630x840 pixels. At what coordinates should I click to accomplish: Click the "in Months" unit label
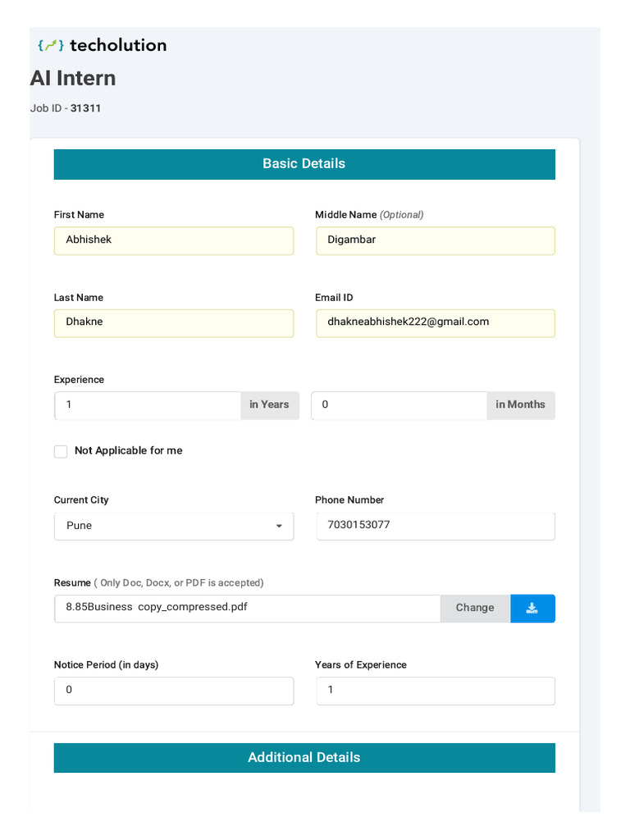tap(520, 405)
